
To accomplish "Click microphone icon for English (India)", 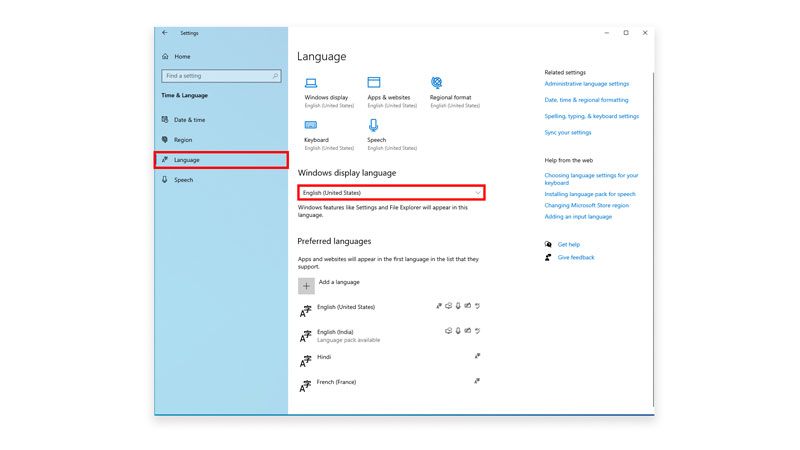I will (x=458, y=331).
